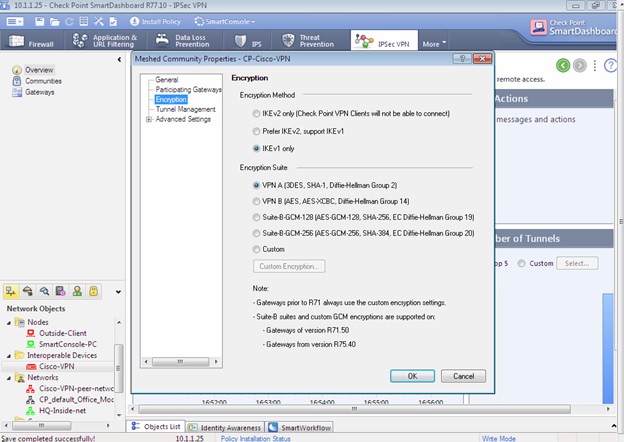Select IKEv1 only radio button
This screenshot has height=442, width=624.
tap(256, 149)
